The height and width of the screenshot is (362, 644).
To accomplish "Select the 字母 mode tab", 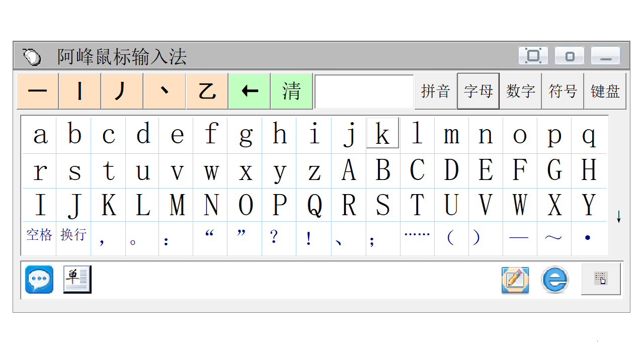I will click(478, 92).
